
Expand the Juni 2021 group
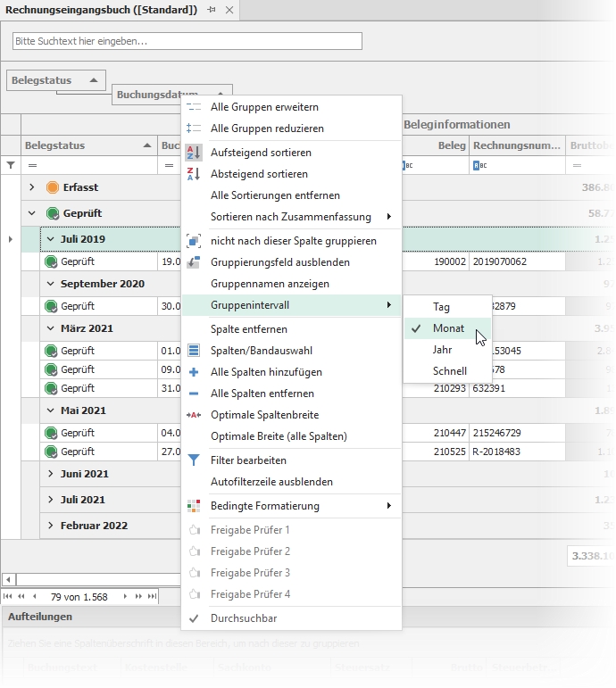(51, 474)
